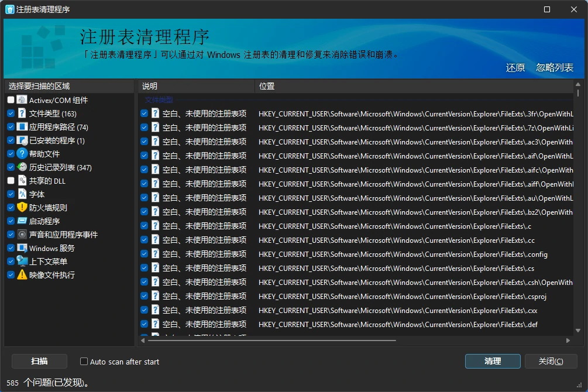Click the 清理 button to clean
The image size is (588, 392).
click(492, 361)
